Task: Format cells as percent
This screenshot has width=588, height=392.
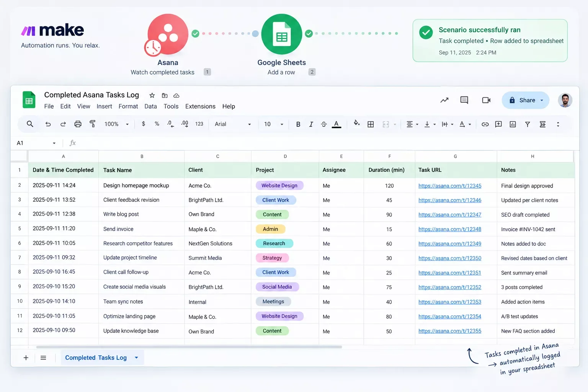Action: tap(157, 124)
